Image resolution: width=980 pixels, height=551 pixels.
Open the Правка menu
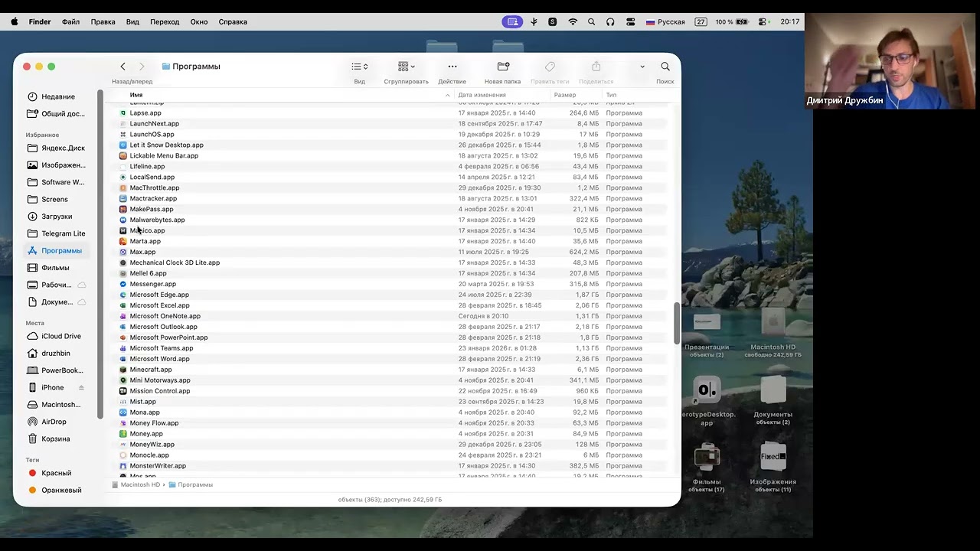tap(103, 22)
